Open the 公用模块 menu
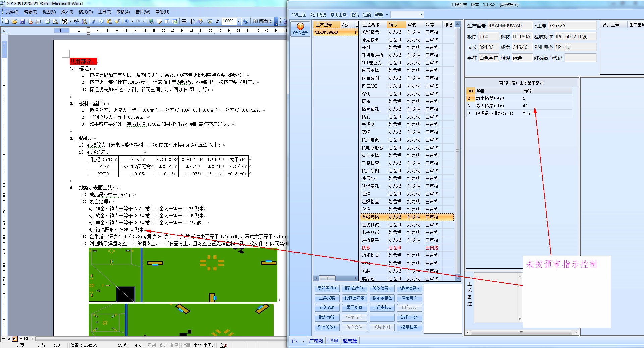644x348 pixels. pyautogui.click(x=318, y=15)
